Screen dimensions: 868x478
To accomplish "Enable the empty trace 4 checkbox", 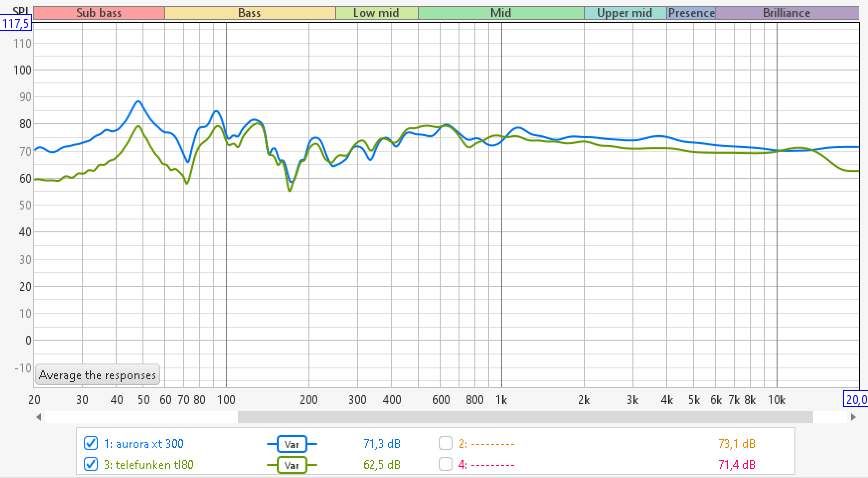I will point(445,464).
